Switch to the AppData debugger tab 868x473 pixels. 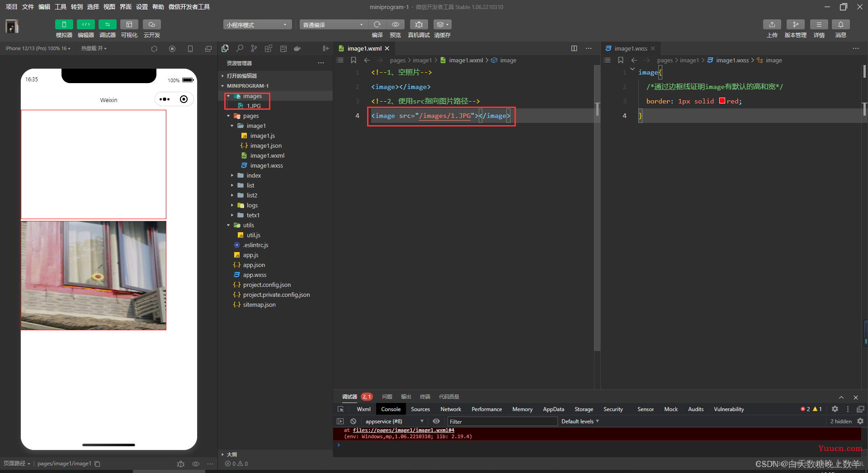pos(553,409)
